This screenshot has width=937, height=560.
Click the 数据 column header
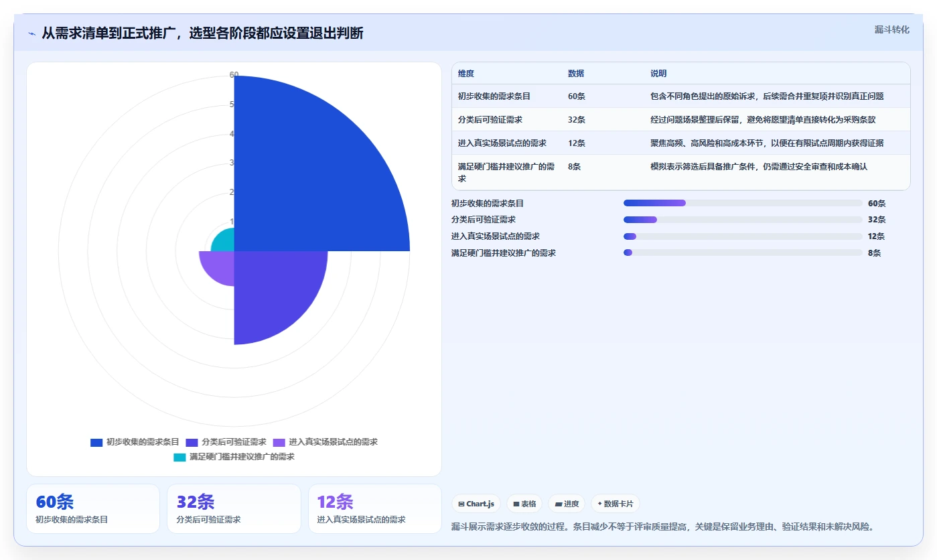(576, 74)
